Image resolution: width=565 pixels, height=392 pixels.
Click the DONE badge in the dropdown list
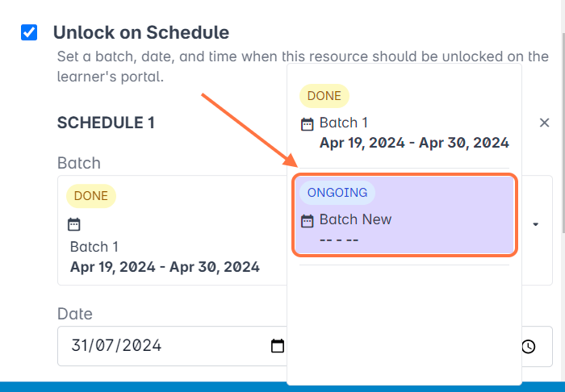324,96
